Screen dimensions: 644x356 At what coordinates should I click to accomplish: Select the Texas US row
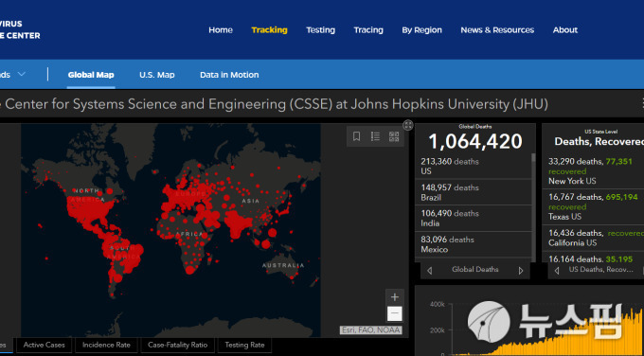[593, 206]
